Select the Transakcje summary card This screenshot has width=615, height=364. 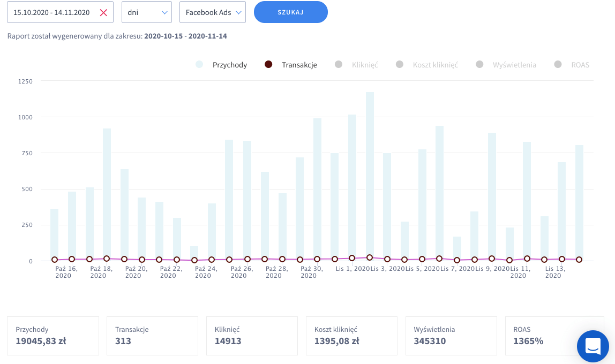pos(152,336)
